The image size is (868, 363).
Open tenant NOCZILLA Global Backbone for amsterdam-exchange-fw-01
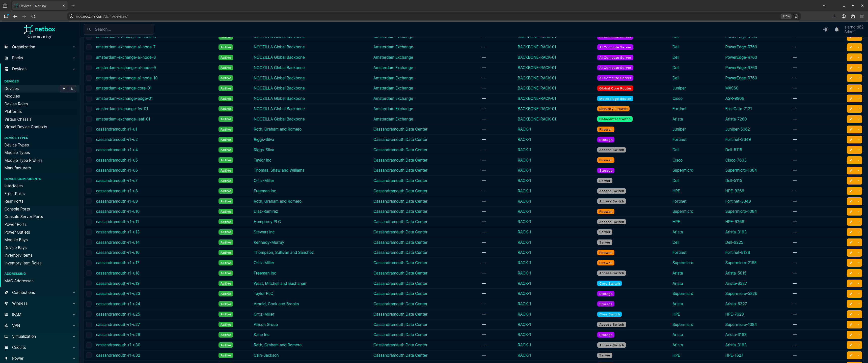coord(279,109)
